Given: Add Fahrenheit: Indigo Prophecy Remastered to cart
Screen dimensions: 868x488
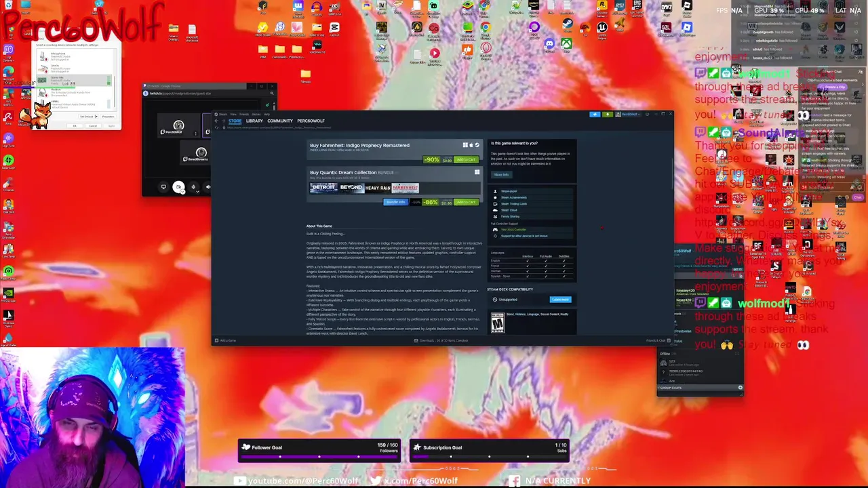Looking at the screenshot, I should pyautogui.click(x=467, y=159).
